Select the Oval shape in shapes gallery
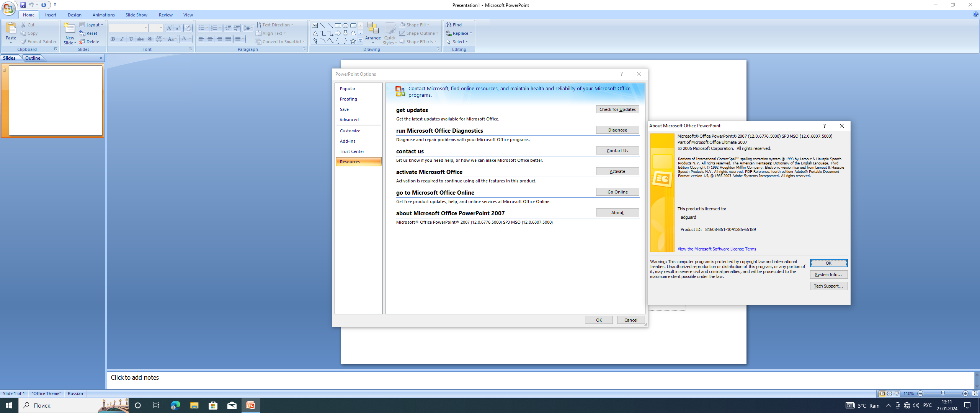The height and width of the screenshot is (413, 980). point(345,26)
